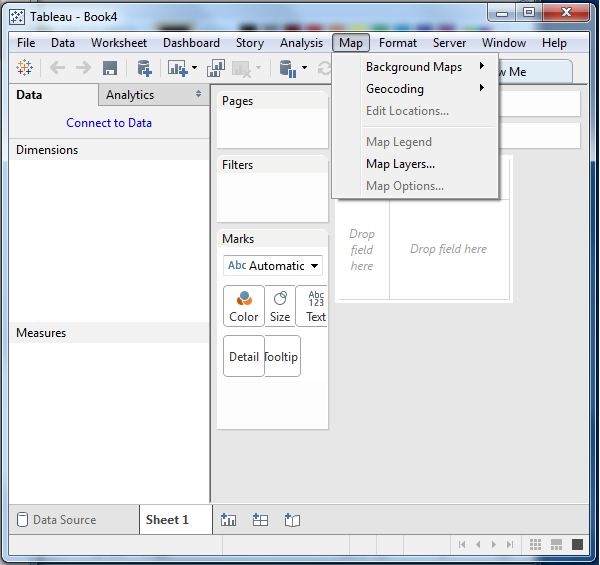The image size is (600, 565).
Task: Open the Window menu
Action: click(504, 43)
